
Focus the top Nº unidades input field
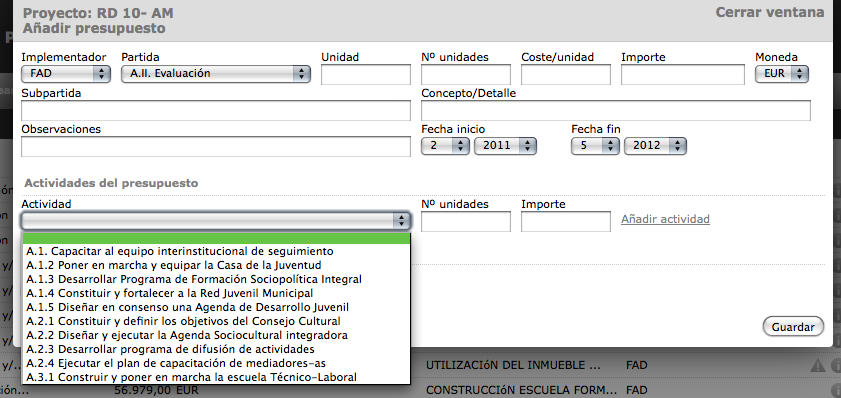click(466, 75)
